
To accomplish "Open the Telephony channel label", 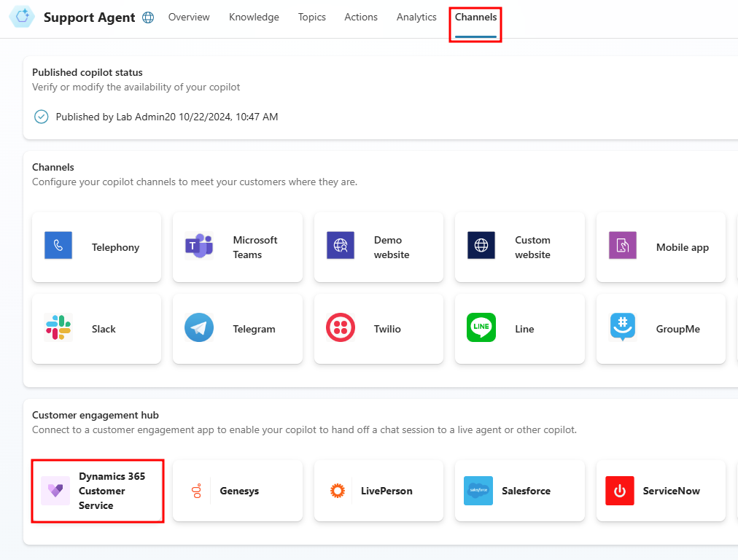I will (x=115, y=247).
